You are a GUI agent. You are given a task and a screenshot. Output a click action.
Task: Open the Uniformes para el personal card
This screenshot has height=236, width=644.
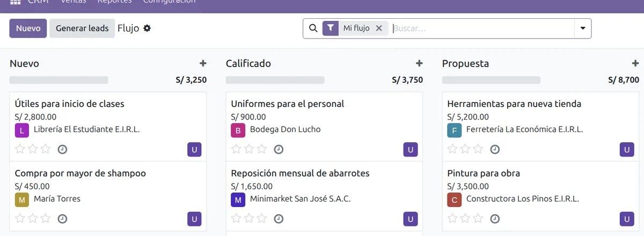324,127
